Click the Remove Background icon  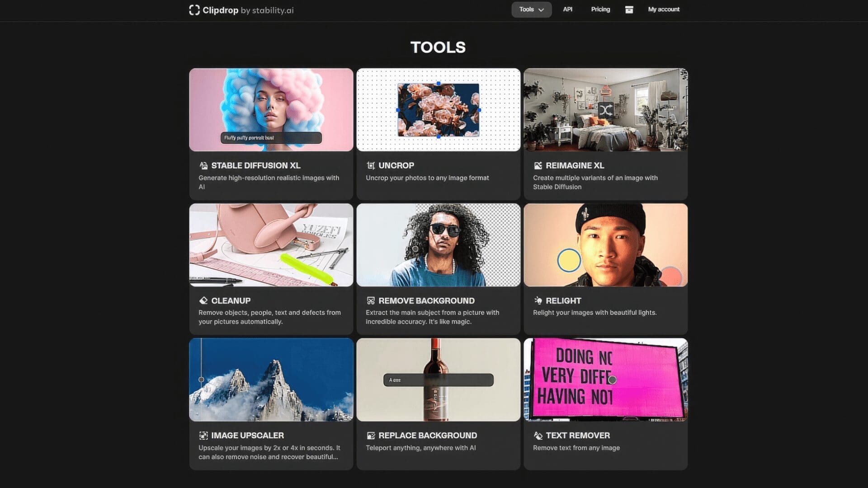pyautogui.click(x=371, y=300)
